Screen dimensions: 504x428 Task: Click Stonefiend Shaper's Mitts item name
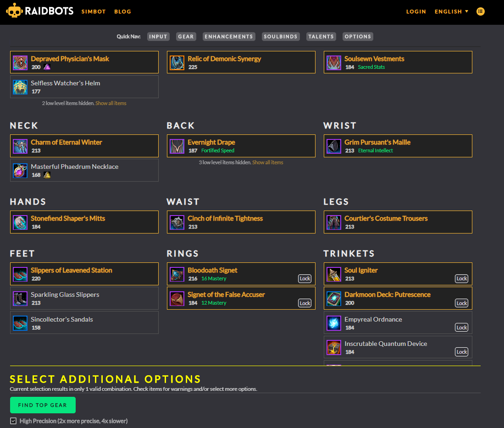pos(68,218)
